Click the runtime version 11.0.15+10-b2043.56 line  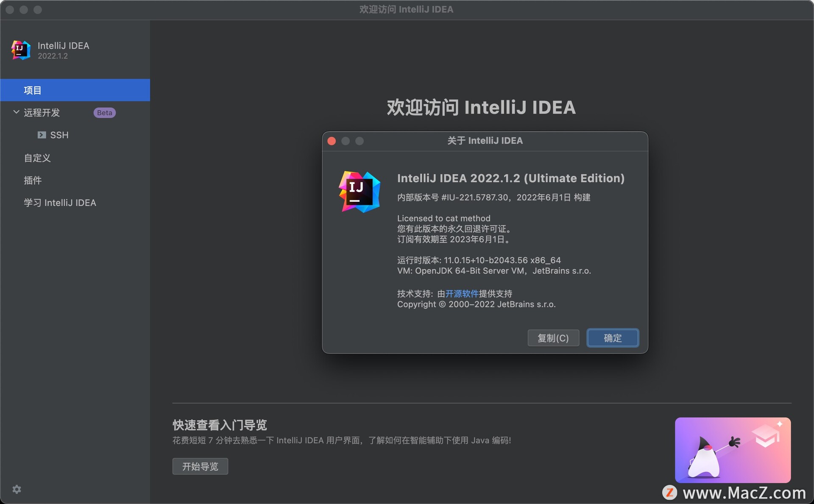point(479,260)
